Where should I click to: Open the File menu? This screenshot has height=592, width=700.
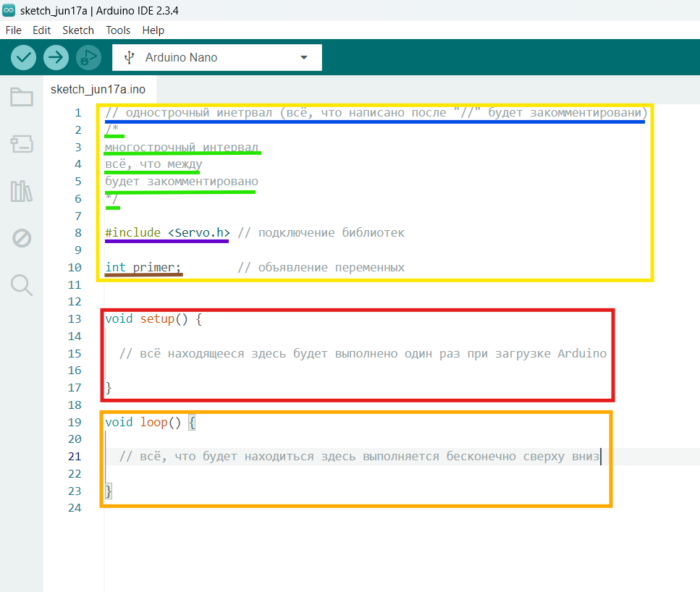coord(14,30)
